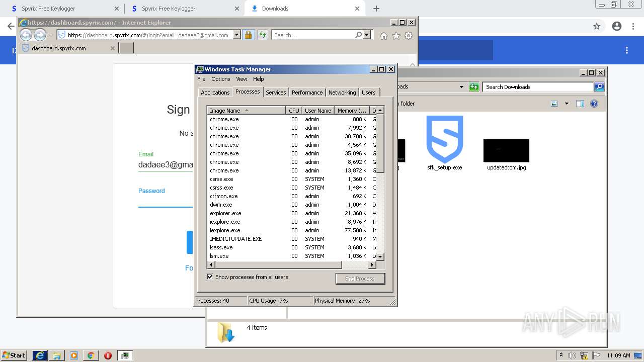Open the media player taskbar icon
The width and height of the screenshot is (644, 362).
[x=74, y=355]
